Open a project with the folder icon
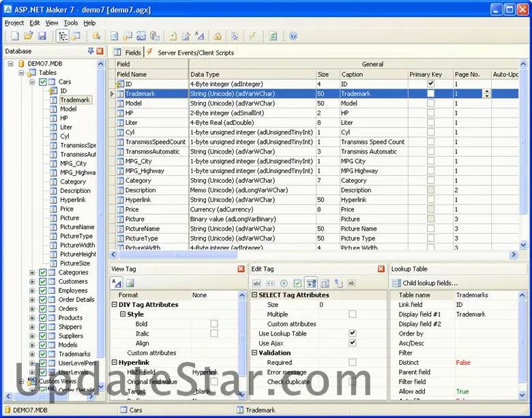This screenshot has height=418, width=532. 29,35
